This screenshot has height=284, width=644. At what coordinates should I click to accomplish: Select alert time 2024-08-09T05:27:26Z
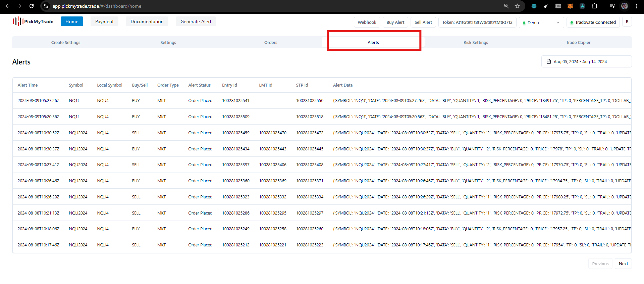point(38,100)
